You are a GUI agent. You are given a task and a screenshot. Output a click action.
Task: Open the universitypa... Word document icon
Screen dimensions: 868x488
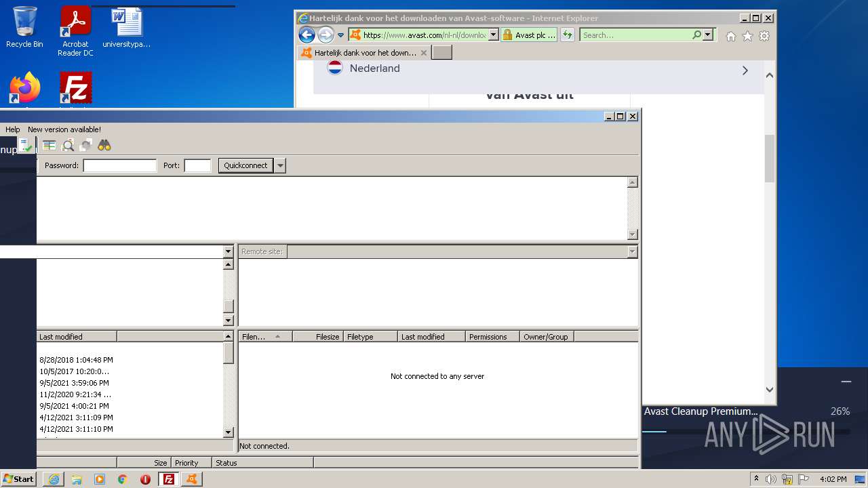pos(127,27)
